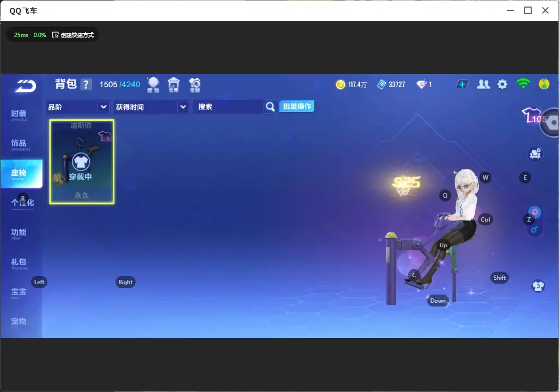559x392 pixels.
Task: Click the Down key overlay button
Action: [x=438, y=301]
